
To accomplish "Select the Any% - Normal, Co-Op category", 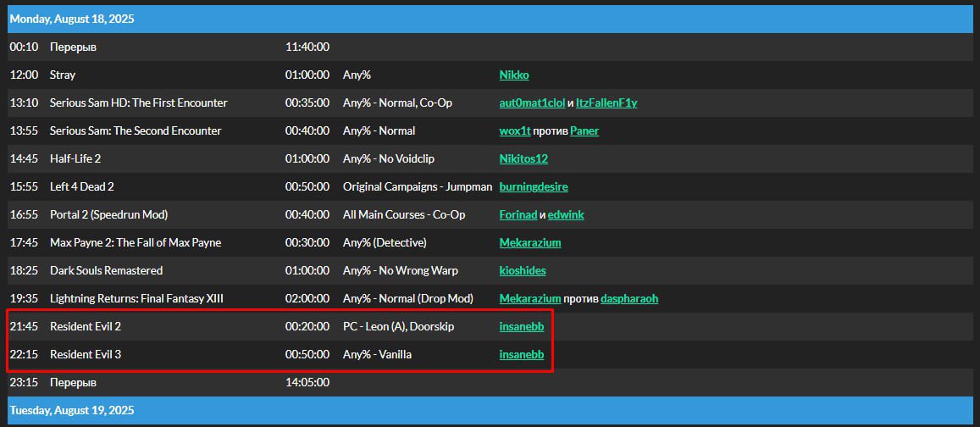I will 397,103.
